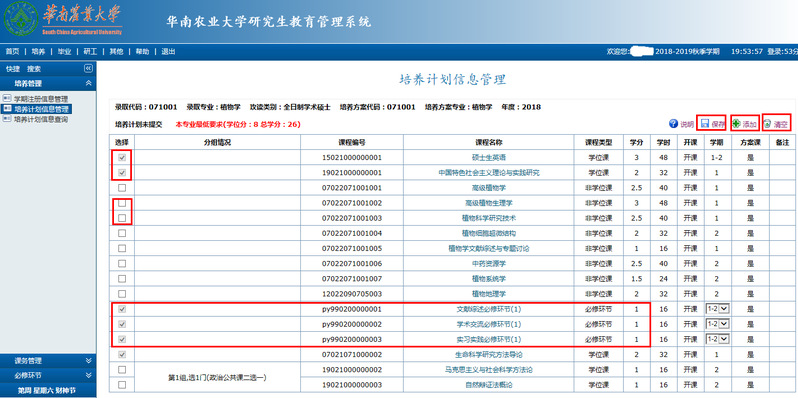Open the 自然辩证法概论 course link
This screenshot has width=798, height=398.
(x=489, y=385)
